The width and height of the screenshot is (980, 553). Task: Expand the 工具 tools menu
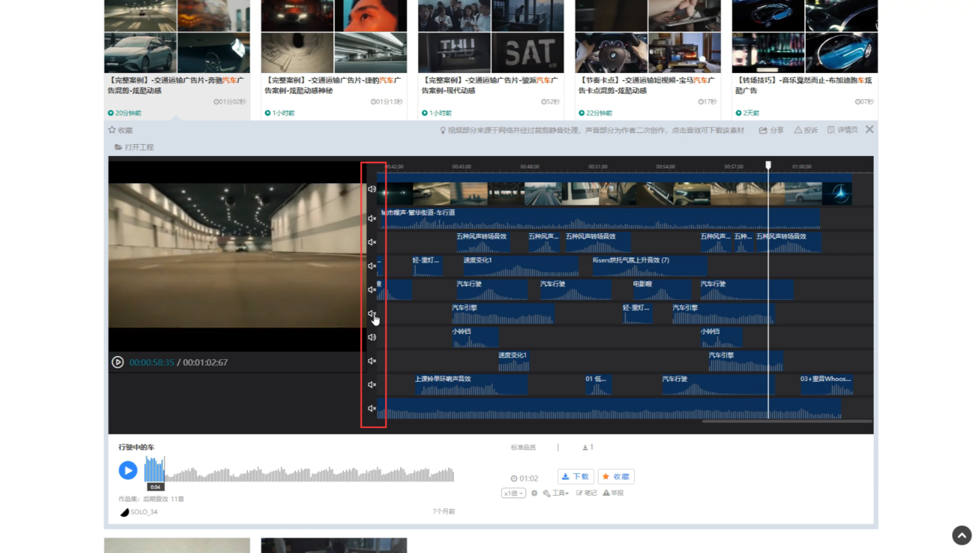coord(556,493)
